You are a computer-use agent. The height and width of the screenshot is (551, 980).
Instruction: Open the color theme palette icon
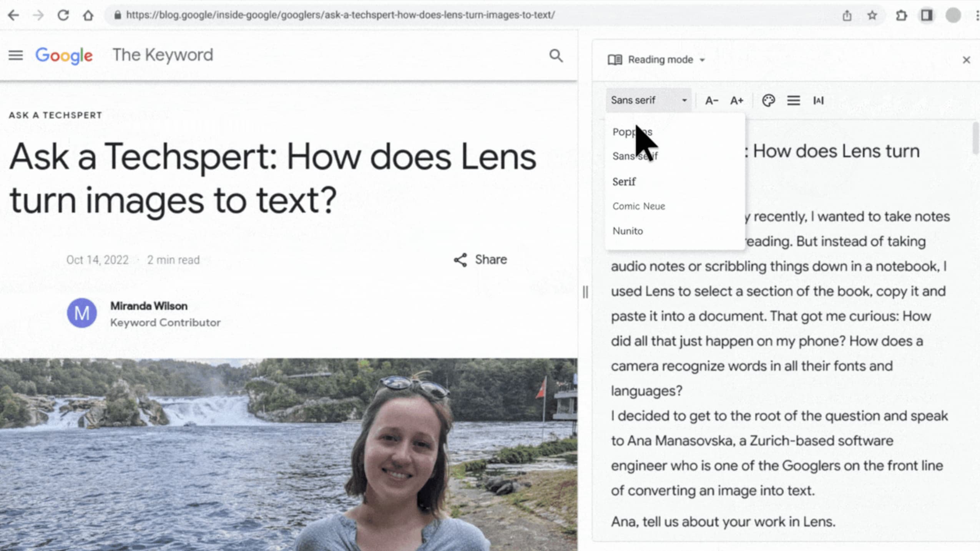point(768,101)
